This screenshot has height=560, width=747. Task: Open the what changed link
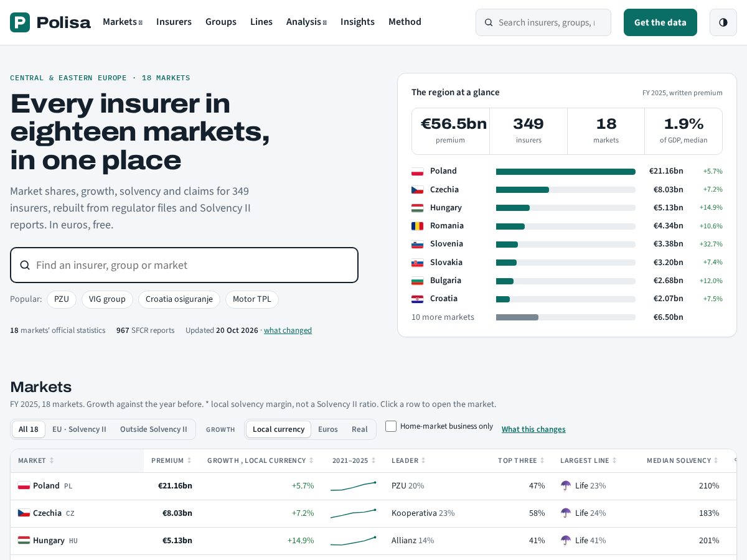(288, 330)
